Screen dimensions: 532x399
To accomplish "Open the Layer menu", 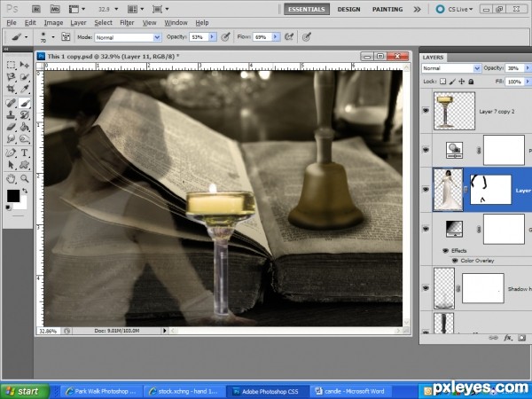I will (78, 23).
